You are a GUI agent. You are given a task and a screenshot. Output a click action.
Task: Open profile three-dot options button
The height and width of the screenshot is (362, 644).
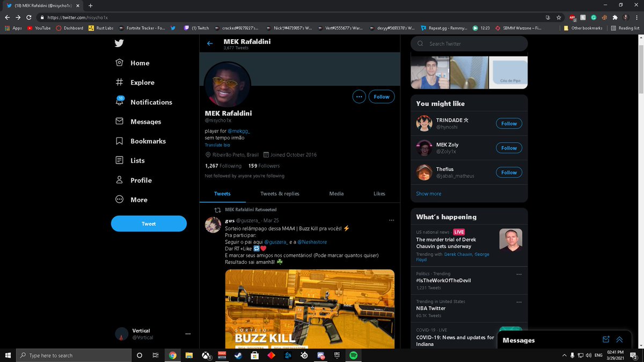click(359, 97)
